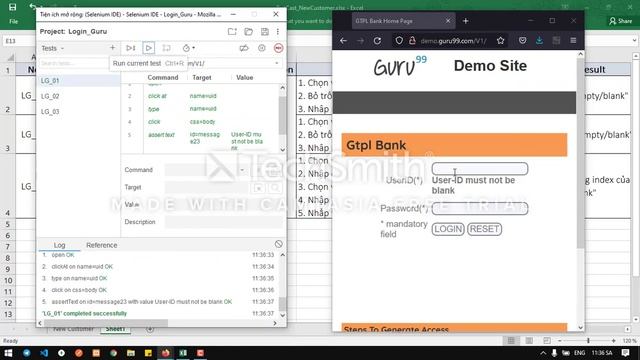640x360 pixels.
Task: Save the Login_Guru project
Action: pos(264,31)
